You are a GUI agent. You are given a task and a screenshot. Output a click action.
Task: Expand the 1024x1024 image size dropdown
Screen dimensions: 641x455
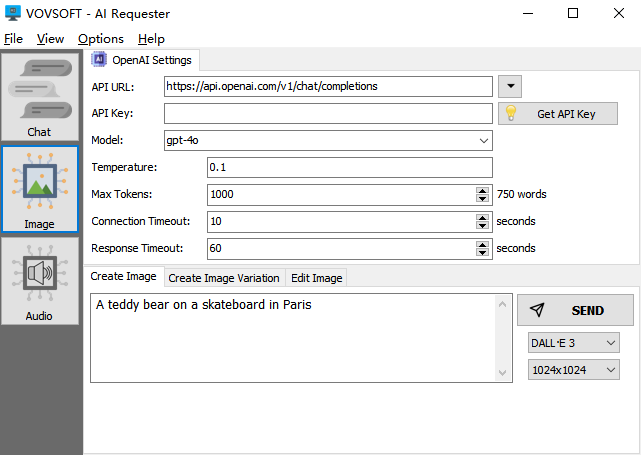(x=573, y=370)
